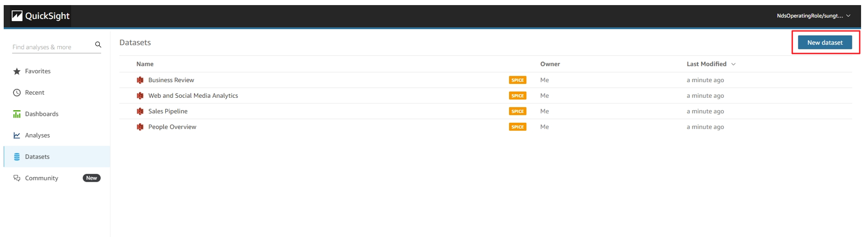This screenshot has width=868, height=237.
Task: Click the Analyses line chart icon
Action: point(17,136)
